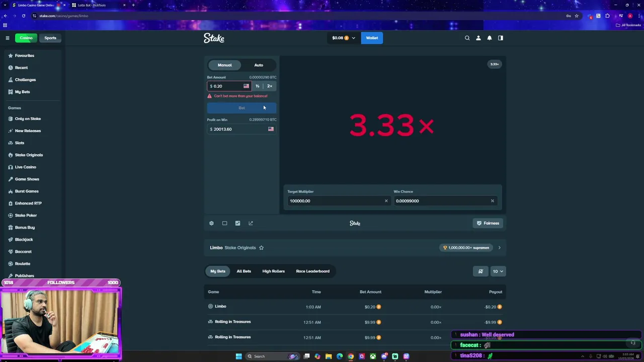Click the Bet button
This screenshot has height=362, width=644.
242,108
